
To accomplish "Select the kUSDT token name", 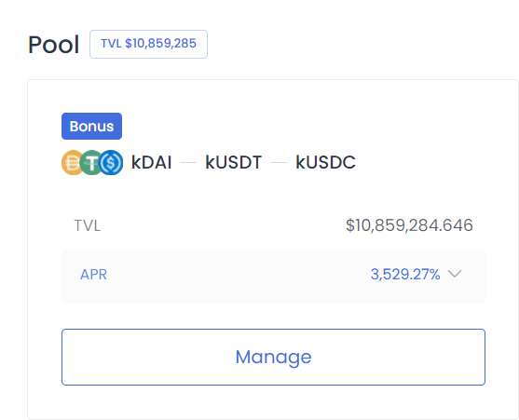I will pyautogui.click(x=234, y=162).
